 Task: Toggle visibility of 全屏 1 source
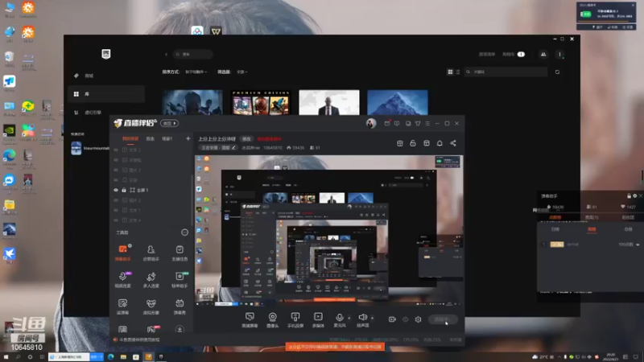tap(116, 190)
